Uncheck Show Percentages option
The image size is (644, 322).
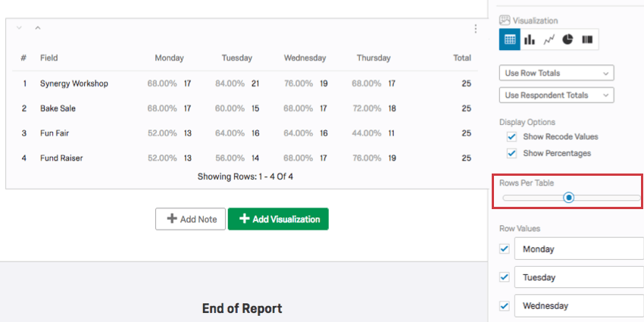point(511,153)
